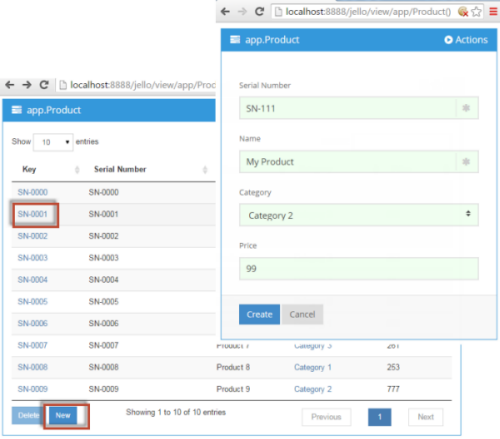
Task: Open the browser hamburger menu
Action: coord(493,12)
